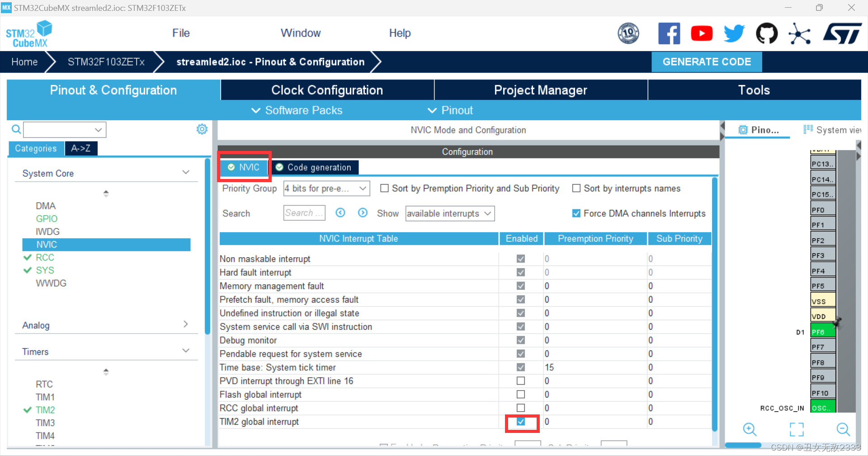Select RCC in System Core list
Viewport: 868px width, 456px height.
(45, 258)
